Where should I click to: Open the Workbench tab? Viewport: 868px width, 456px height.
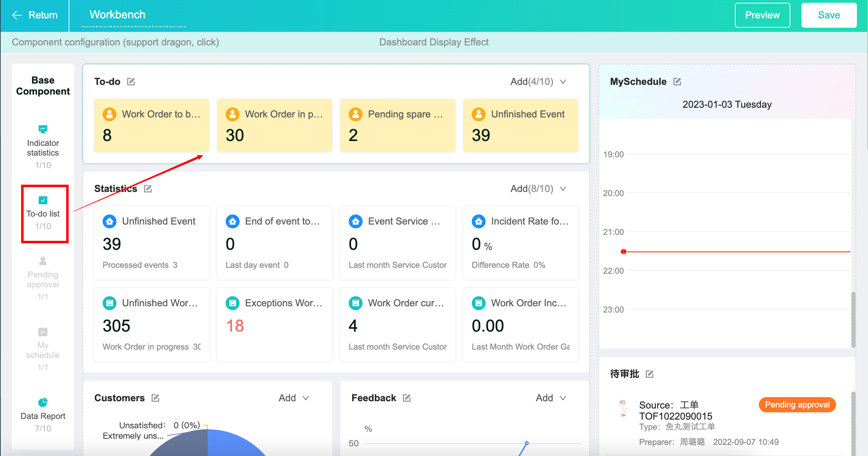[x=118, y=15]
